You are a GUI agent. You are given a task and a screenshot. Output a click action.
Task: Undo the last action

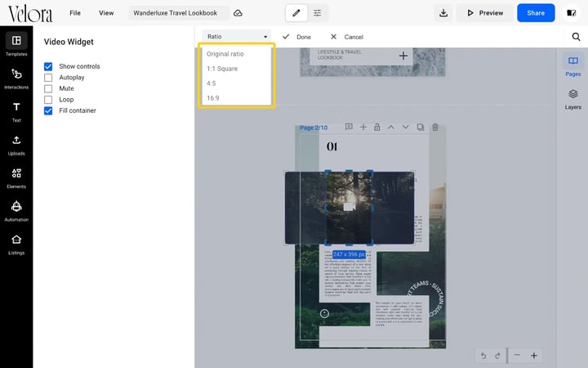click(483, 356)
